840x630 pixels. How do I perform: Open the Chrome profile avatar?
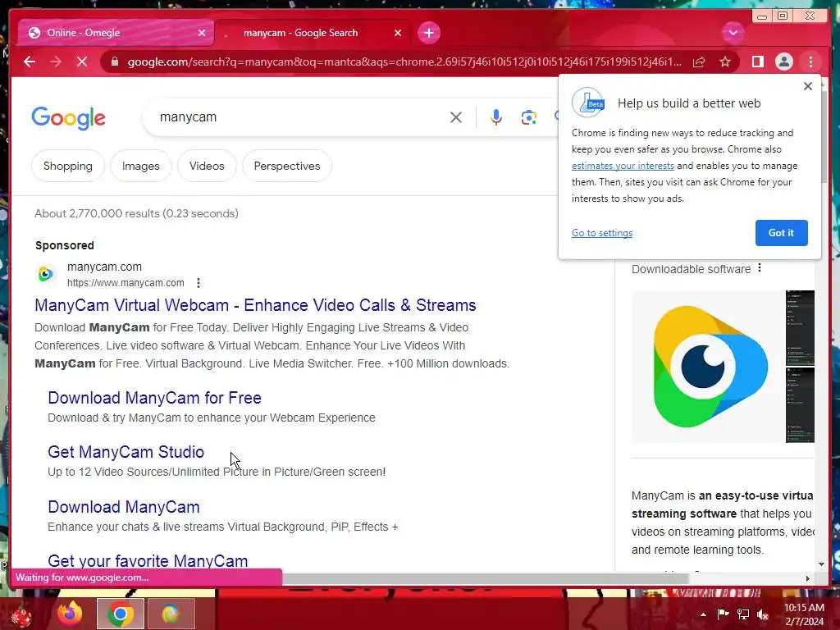(x=783, y=62)
